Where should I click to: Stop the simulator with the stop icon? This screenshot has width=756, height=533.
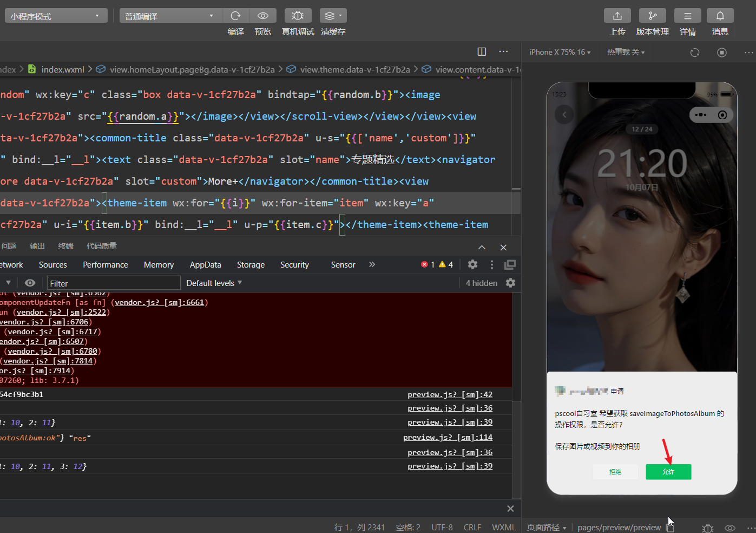click(x=722, y=53)
